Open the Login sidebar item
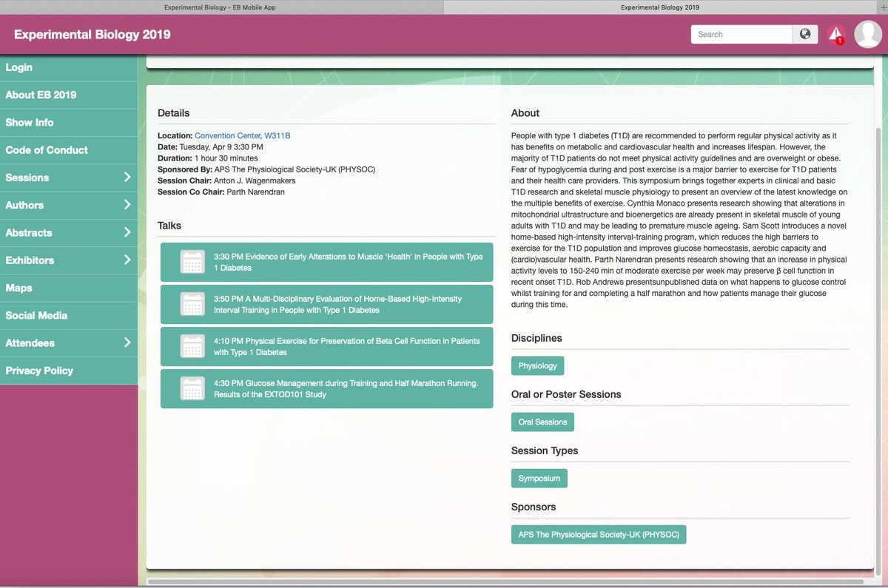888x588 pixels. pyautogui.click(x=69, y=67)
